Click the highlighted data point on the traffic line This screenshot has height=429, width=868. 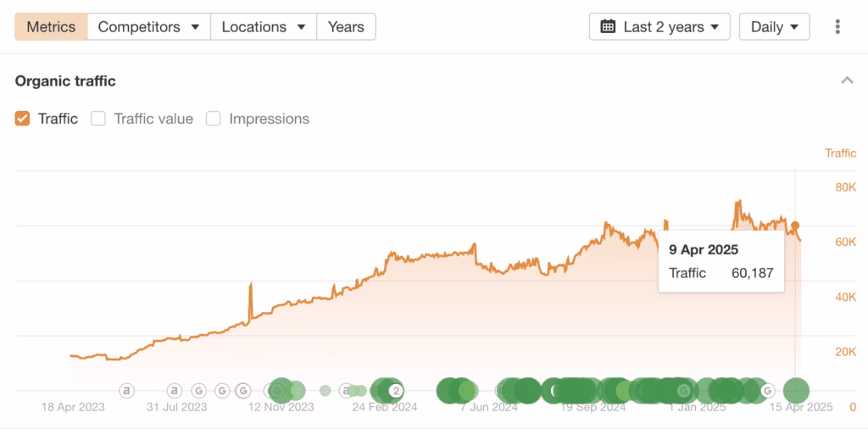pyautogui.click(x=795, y=226)
